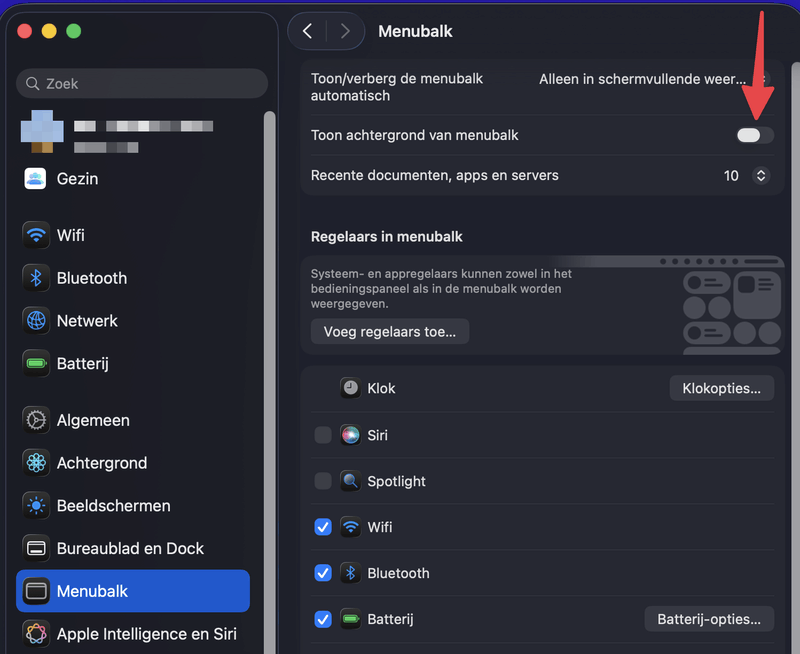Screen dimensions: 800x654
Task: Click the recent documents count stepper
Action: (x=761, y=176)
